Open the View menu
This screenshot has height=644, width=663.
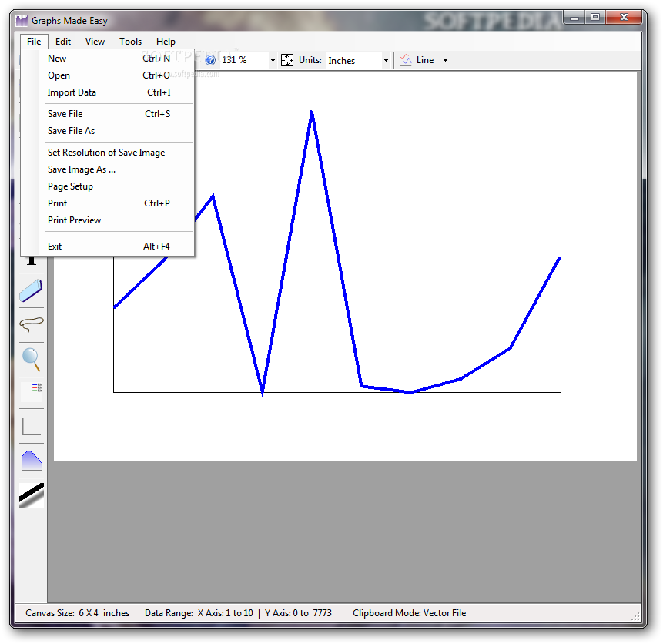(x=95, y=42)
